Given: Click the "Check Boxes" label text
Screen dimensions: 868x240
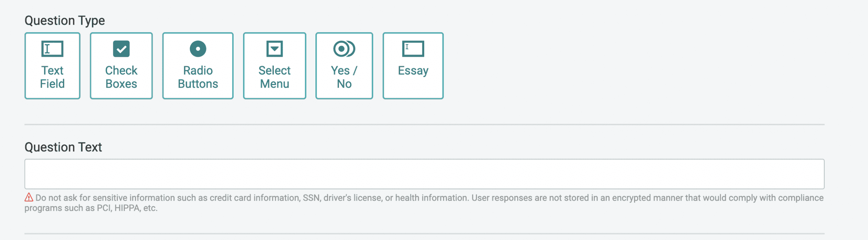Looking at the screenshot, I should [x=121, y=77].
